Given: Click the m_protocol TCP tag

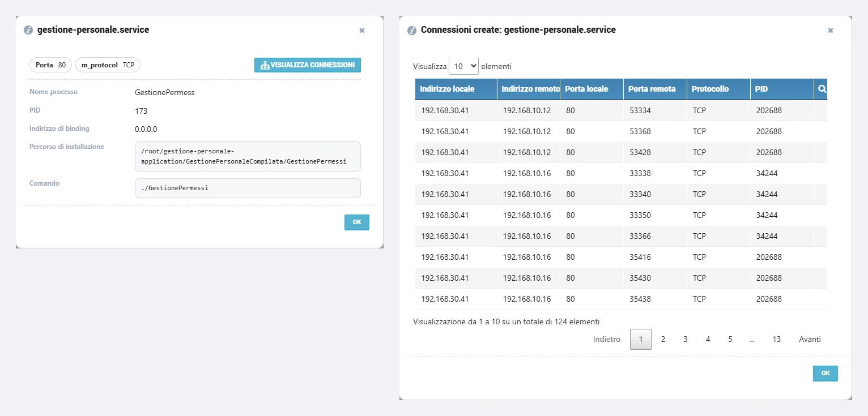Looking at the screenshot, I should tap(108, 65).
